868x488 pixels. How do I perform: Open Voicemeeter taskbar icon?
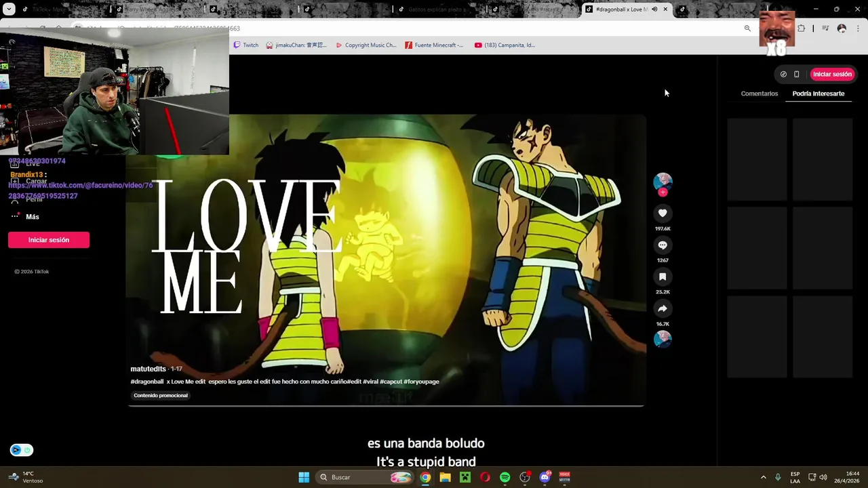click(565, 477)
